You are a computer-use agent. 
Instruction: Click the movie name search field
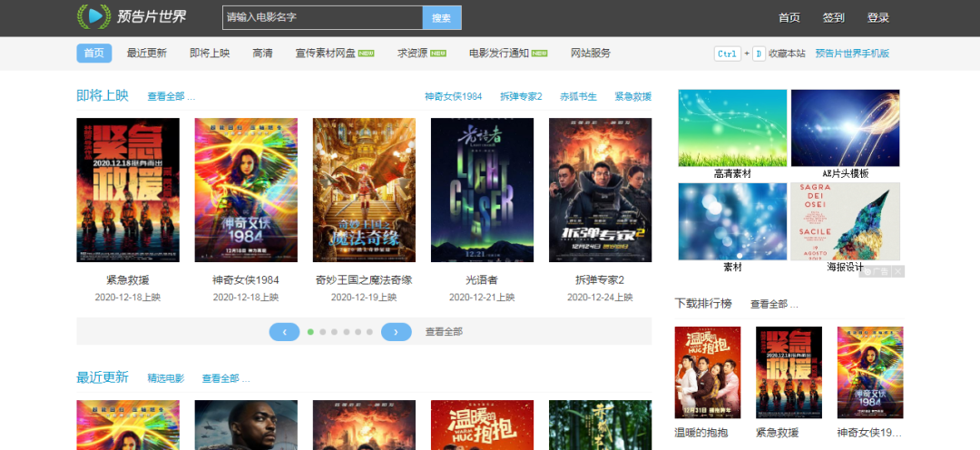[322, 17]
